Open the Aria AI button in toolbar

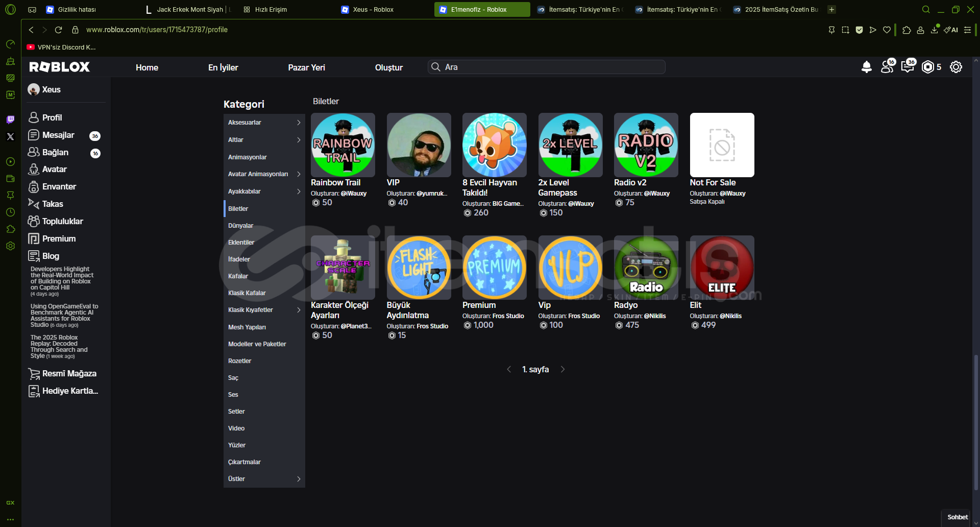tap(951, 30)
